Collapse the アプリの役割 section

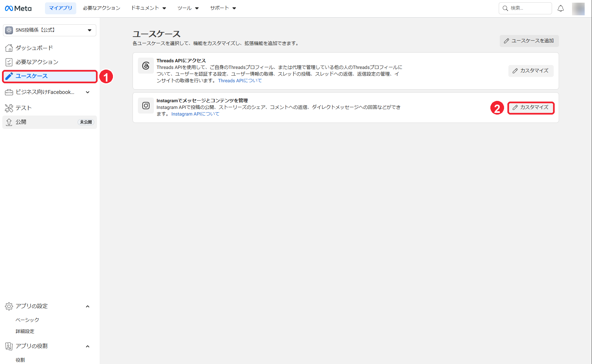click(x=88, y=346)
